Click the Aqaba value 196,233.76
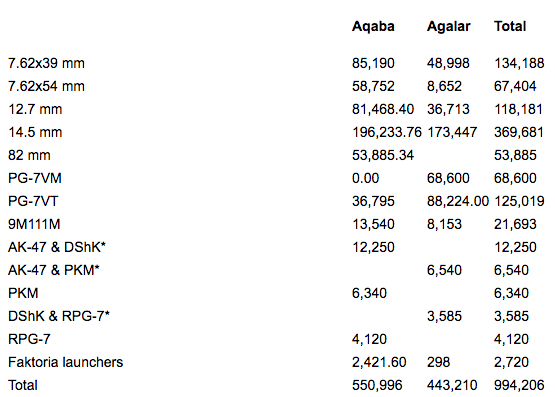The width and height of the screenshot is (555, 397). tap(387, 133)
